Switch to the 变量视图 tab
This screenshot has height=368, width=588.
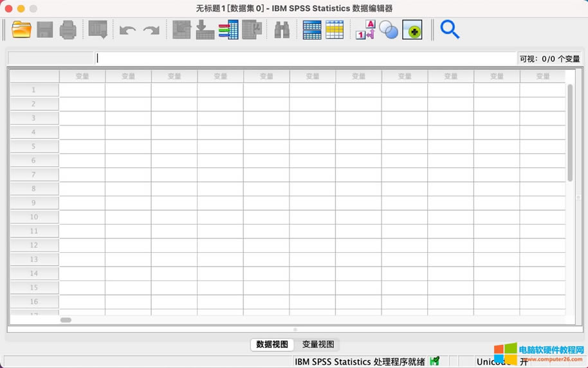[x=318, y=344]
